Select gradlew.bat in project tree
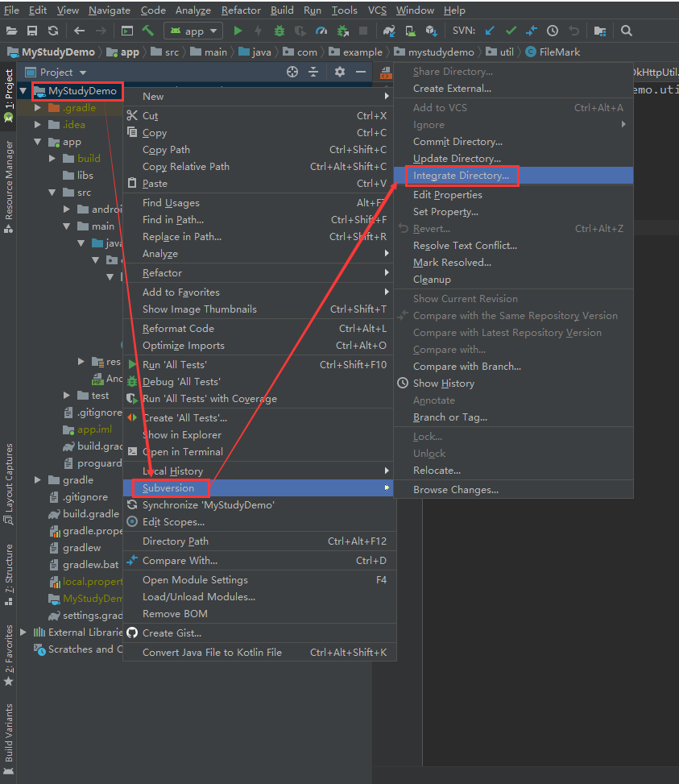 (x=84, y=565)
